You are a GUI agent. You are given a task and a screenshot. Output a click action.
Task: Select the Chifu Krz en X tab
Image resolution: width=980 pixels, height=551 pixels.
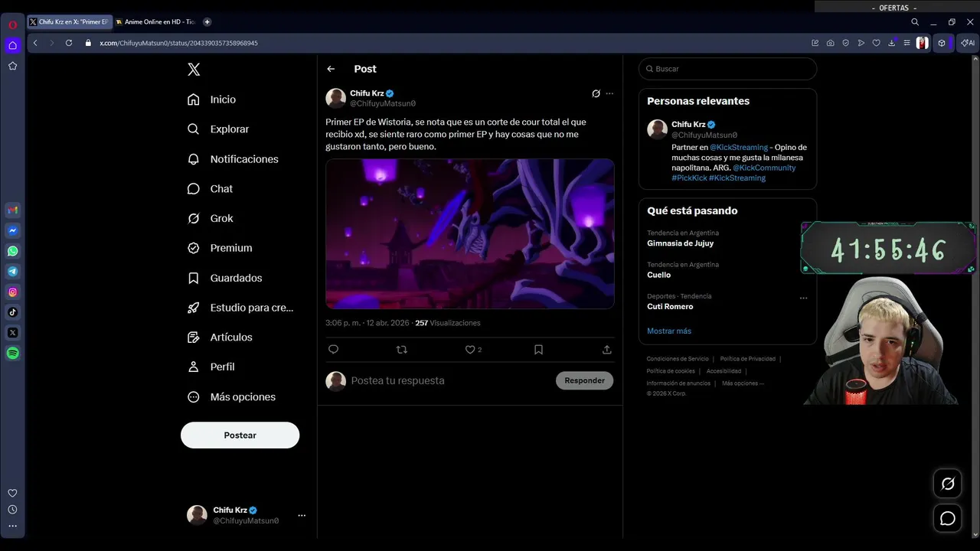pos(69,22)
